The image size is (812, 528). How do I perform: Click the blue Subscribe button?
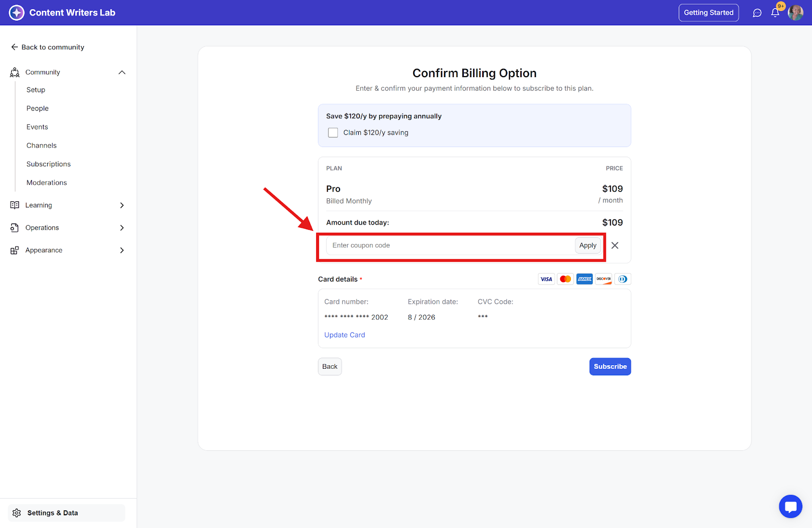[610, 367]
